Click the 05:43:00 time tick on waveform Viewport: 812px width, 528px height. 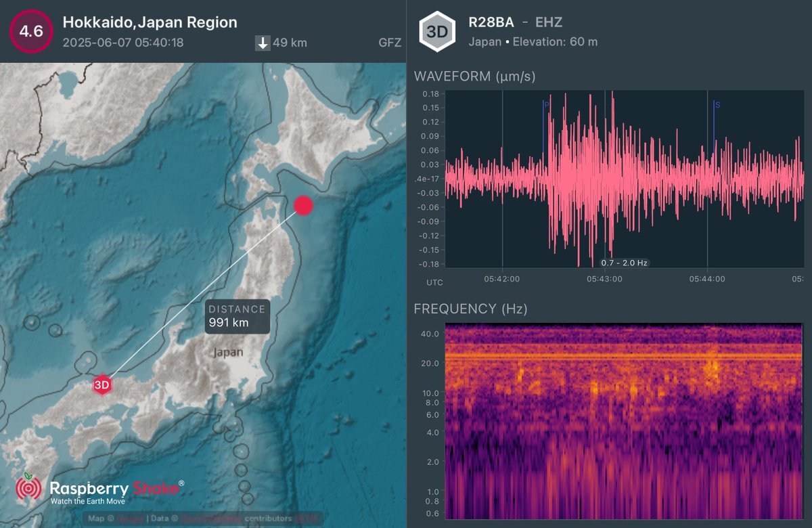pyautogui.click(x=604, y=278)
